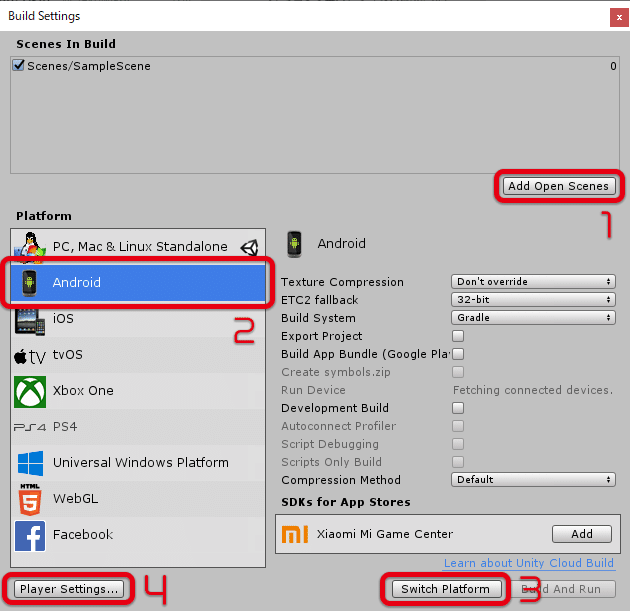Screen dimensions: 630x611
Task: Open the Compression Method dropdown
Action: click(533, 480)
